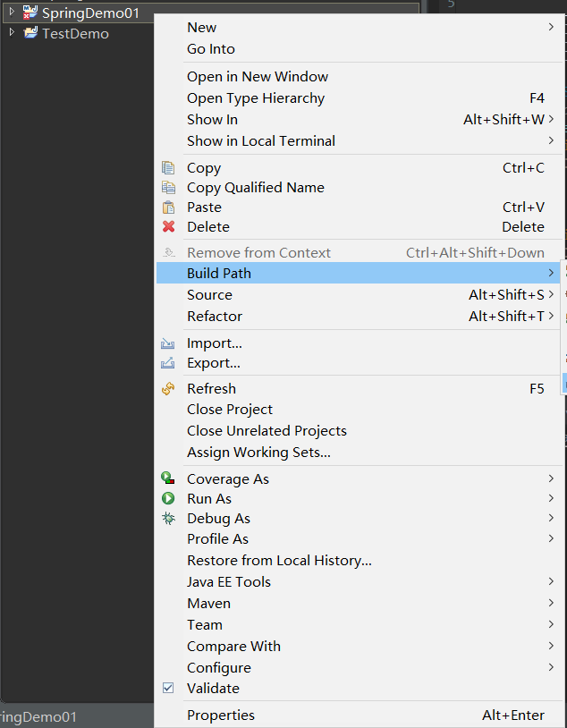Toggle the Validate checkbox
This screenshot has height=728, width=567.
[x=168, y=689]
